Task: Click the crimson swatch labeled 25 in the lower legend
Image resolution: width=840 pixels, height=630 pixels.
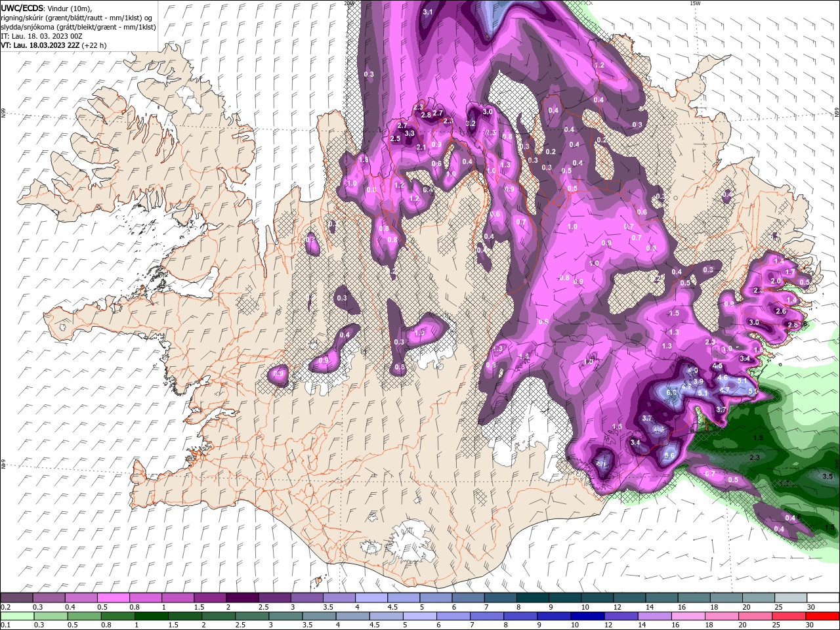Action: click(x=789, y=615)
